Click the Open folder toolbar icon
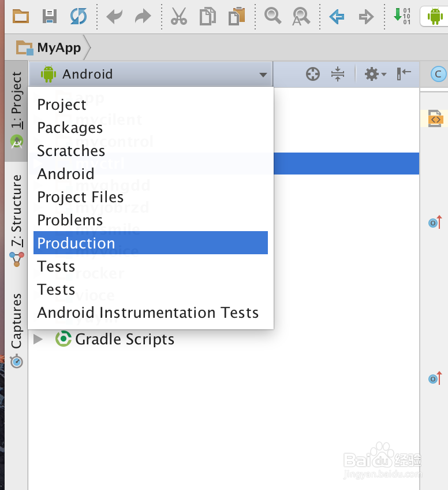448x490 pixels. (x=21, y=16)
